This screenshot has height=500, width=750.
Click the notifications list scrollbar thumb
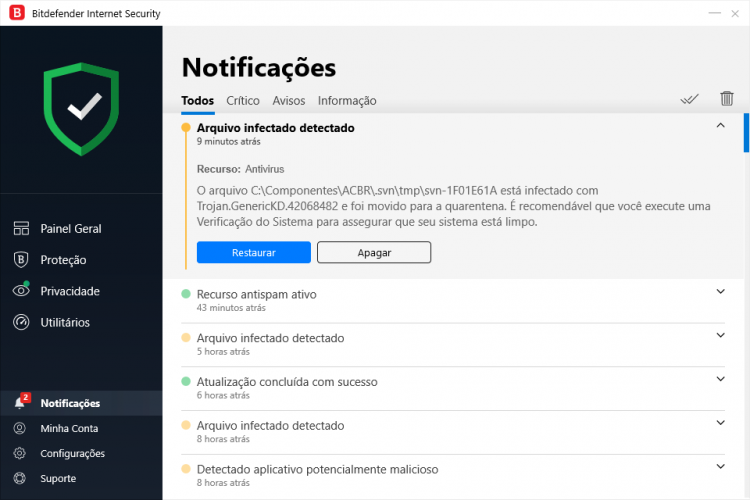[746, 133]
